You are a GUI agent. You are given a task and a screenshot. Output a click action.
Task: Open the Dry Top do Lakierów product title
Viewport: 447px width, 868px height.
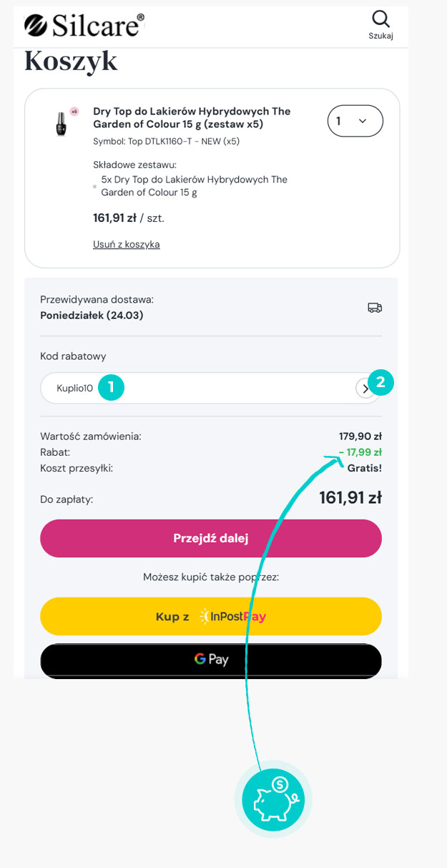point(192,117)
